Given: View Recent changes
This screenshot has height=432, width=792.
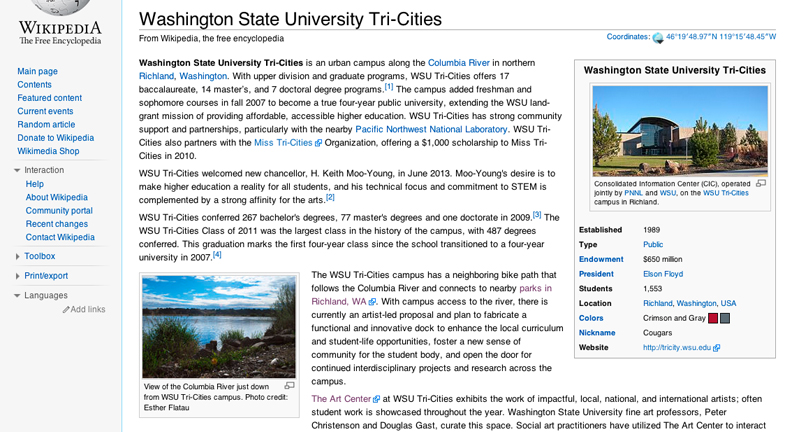Looking at the screenshot, I should pyautogui.click(x=57, y=224).
